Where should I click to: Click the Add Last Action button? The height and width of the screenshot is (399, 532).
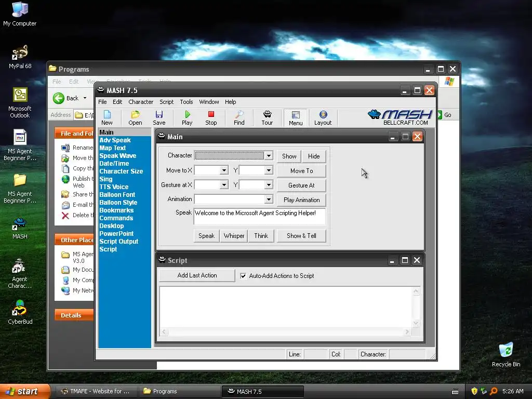[x=197, y=275]
